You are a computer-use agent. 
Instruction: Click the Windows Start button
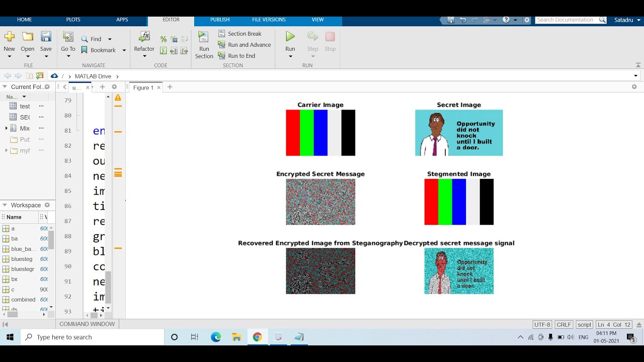point(10,337)
